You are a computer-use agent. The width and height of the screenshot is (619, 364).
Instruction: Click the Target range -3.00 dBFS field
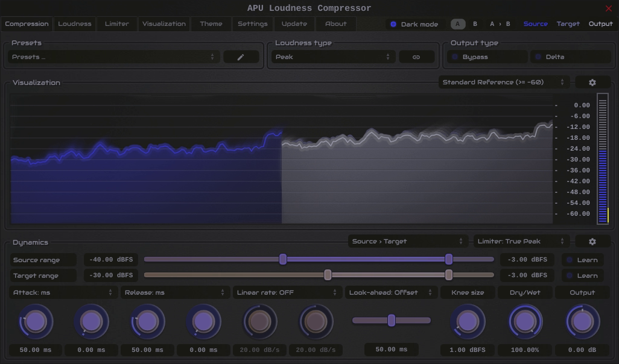coord(528,275)
